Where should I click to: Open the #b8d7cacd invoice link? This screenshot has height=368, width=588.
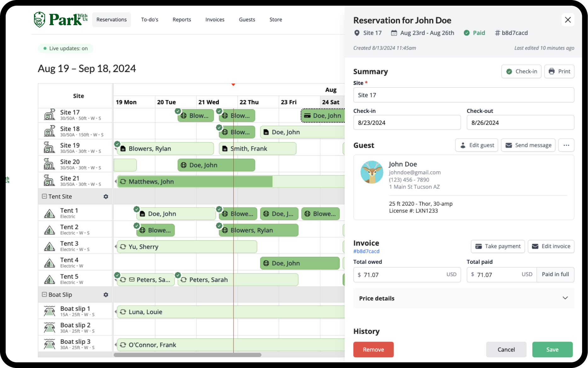[x=366, y=251]
